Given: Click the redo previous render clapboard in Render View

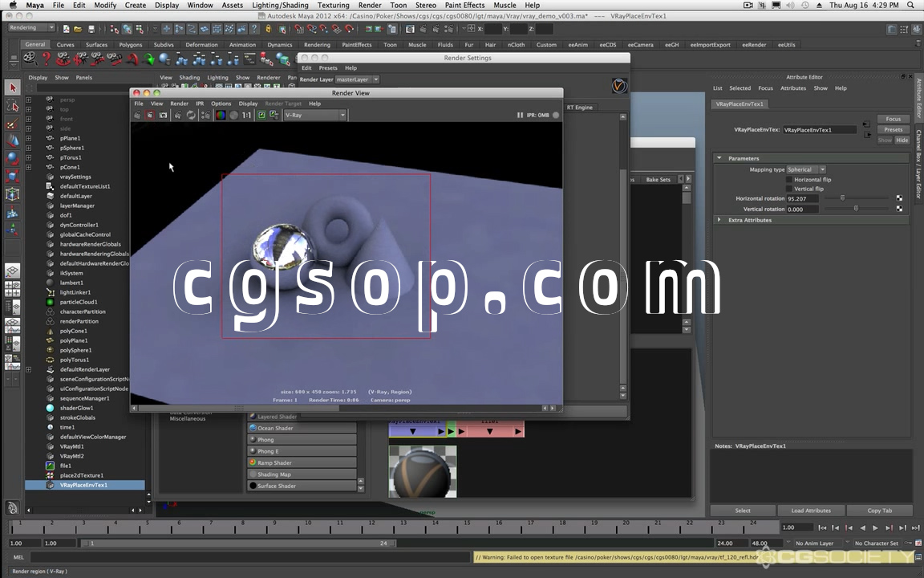Looking at the screenshot, I should pos(136,115).
